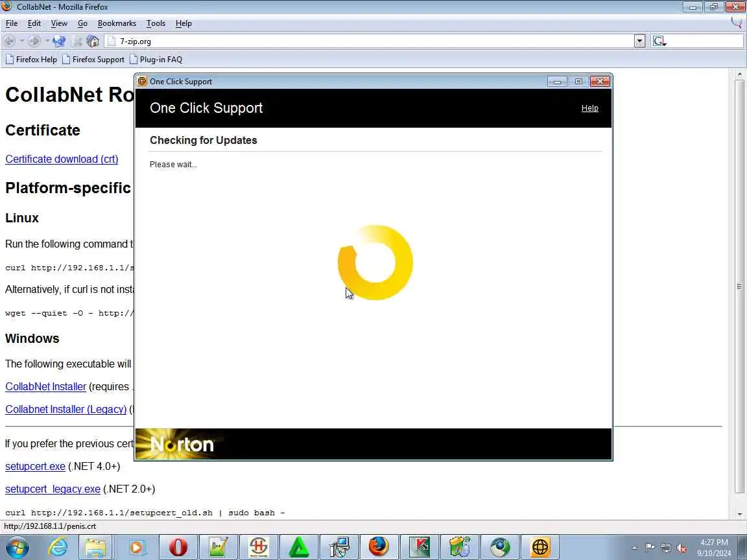Image resolution: width=747 pixels, height=560 pixels.
Task: Maximize the One Click Support window
Action: tap(578, 82)
